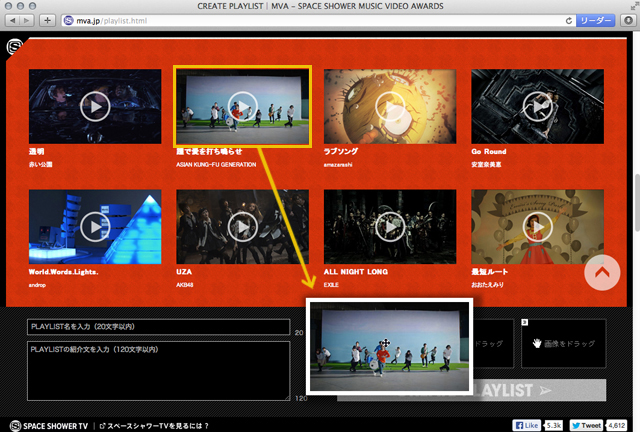Play ALL NIGHT LONG by EXILE

point(389,227)
